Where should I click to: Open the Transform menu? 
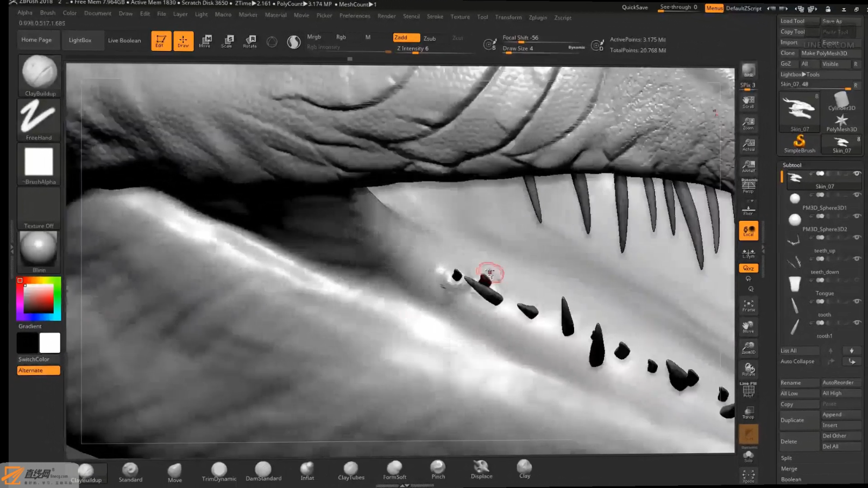coord(508,17)
